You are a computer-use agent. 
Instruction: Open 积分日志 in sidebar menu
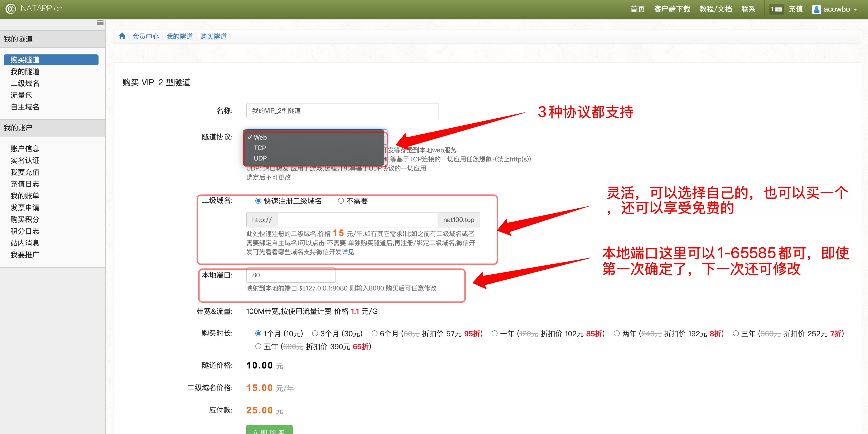(x=25, y=231)
